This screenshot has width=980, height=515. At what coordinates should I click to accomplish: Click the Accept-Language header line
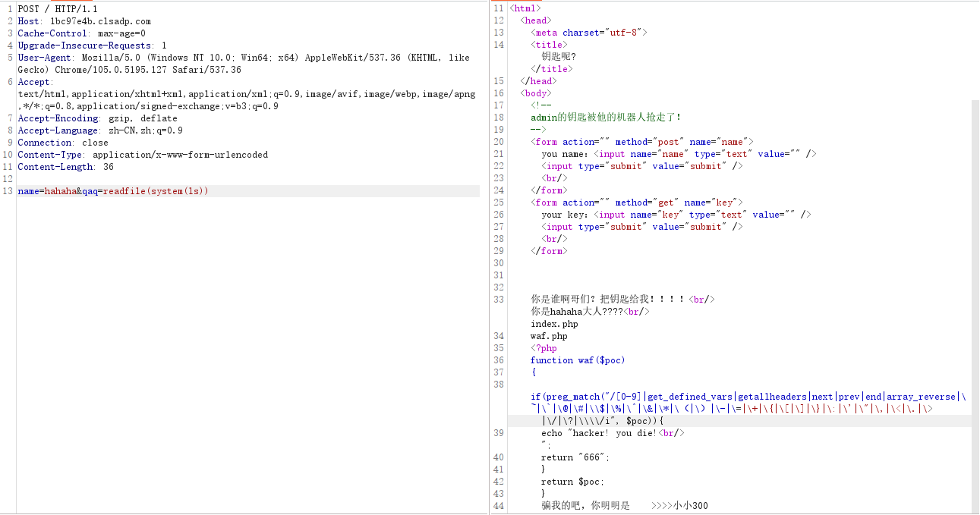point(100,130)
